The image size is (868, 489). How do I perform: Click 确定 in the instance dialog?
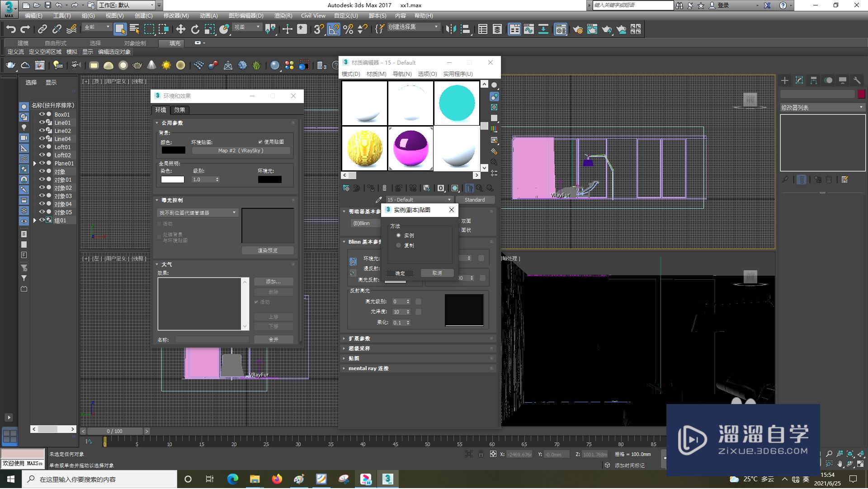[x=400, y=273]
